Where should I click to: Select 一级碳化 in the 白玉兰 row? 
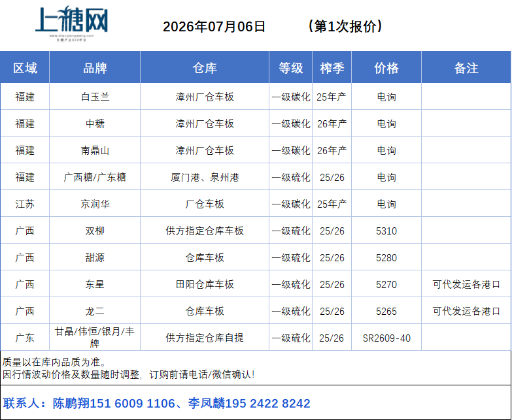[290, 97]
